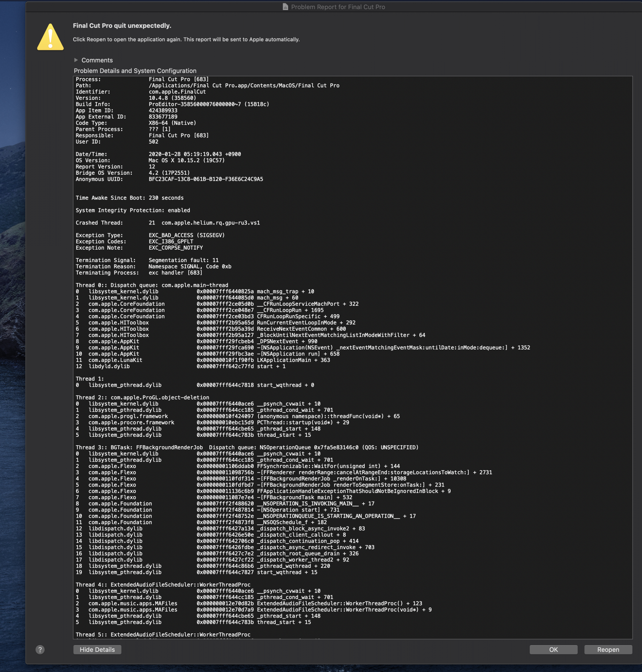Image resolution: width=642 pixels, height=672 pixels.
Task: Click the 'Problem Report for Final Cut Pro' title
Action: click(x=338, y=7)
